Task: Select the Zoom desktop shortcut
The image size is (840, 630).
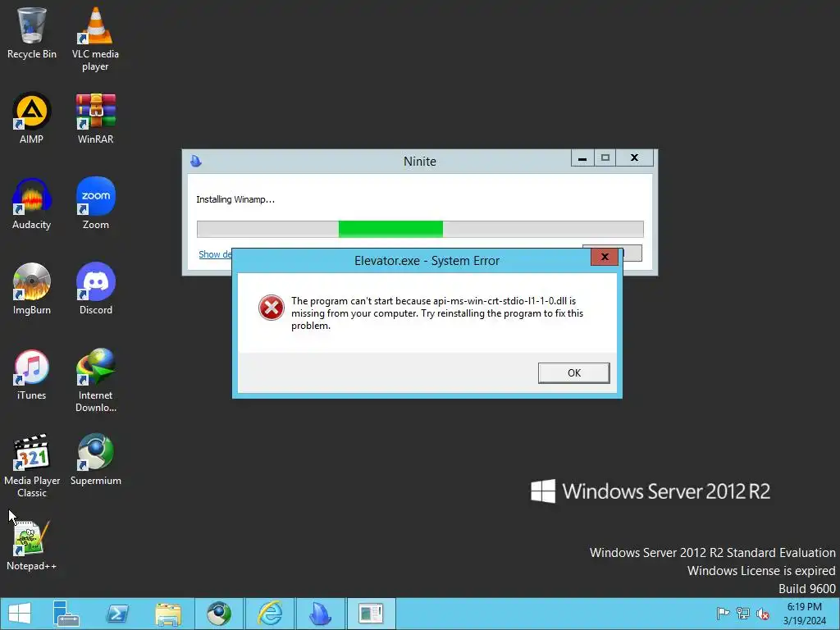Action: coord(95,203)
